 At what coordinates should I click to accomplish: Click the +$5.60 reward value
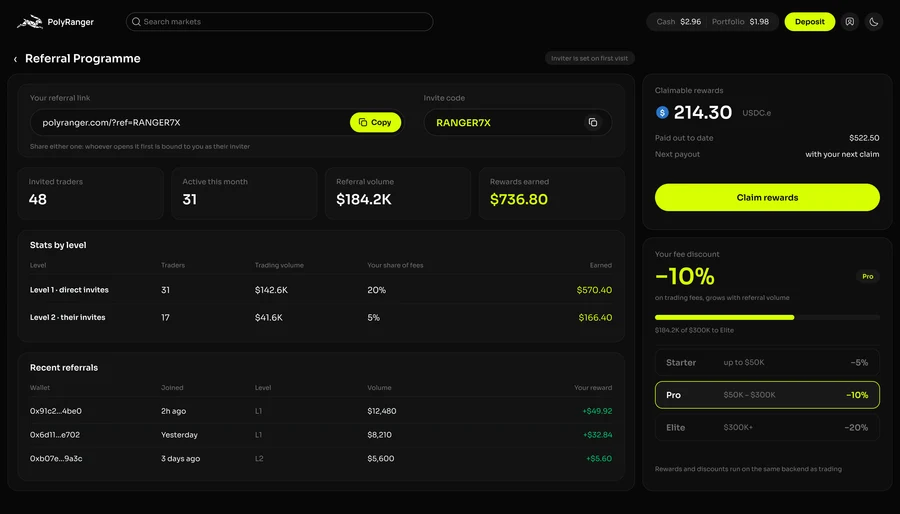coord(599,458)
